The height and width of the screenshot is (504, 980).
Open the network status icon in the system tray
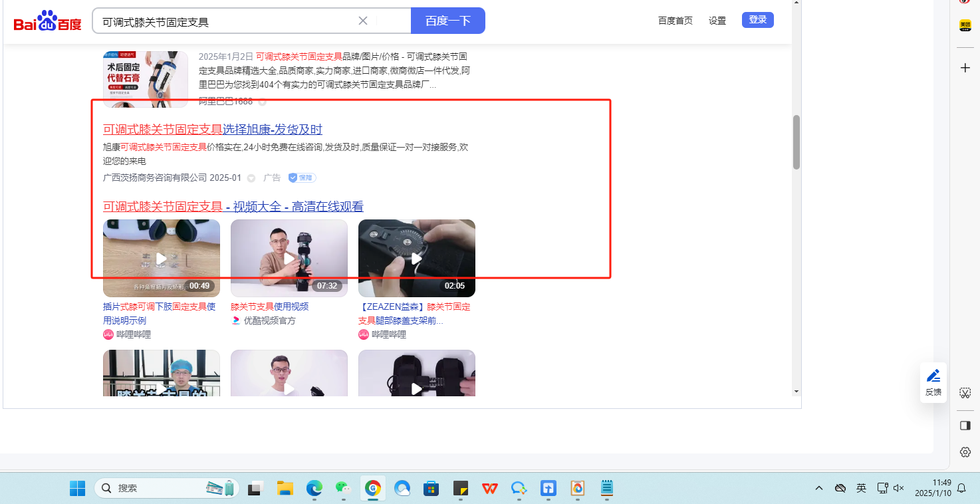tap(882, 488)
